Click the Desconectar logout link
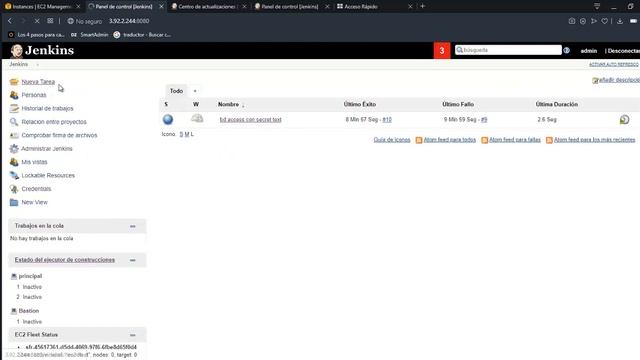The height and width of the screenshot is (360, 640). 624,51
